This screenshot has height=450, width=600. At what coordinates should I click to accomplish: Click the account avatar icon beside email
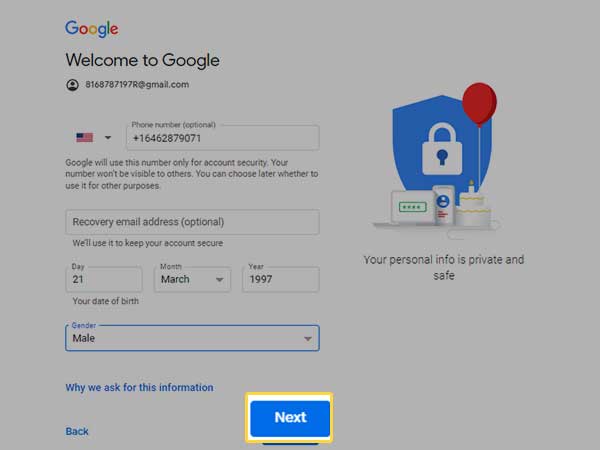[x=72, y=85]
